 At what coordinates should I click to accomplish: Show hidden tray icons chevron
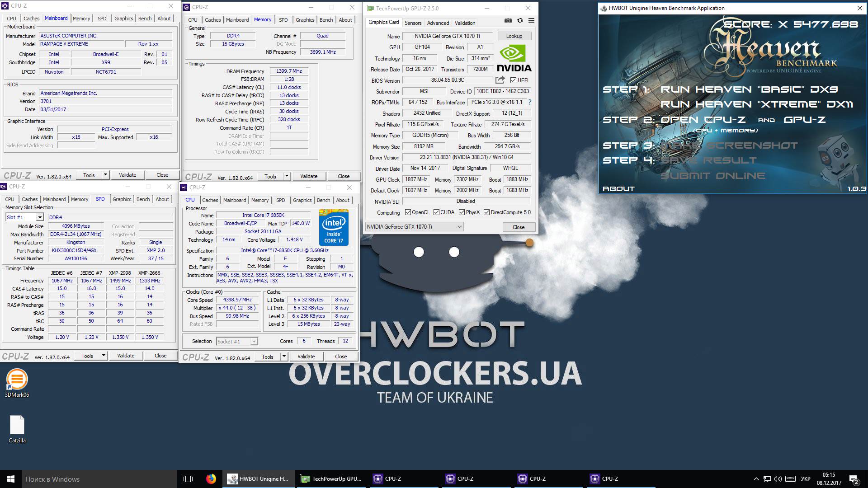click(756, 479)
